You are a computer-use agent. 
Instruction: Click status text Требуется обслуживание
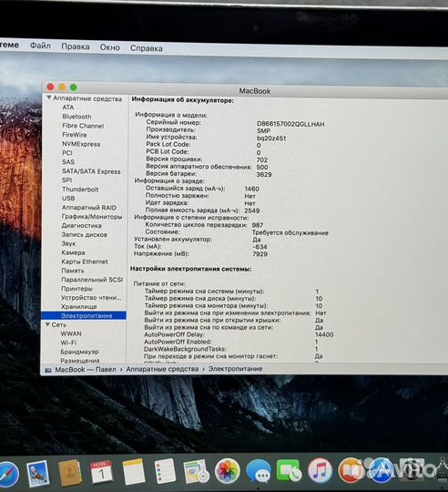pyautogui.click(x=290, y=233)
